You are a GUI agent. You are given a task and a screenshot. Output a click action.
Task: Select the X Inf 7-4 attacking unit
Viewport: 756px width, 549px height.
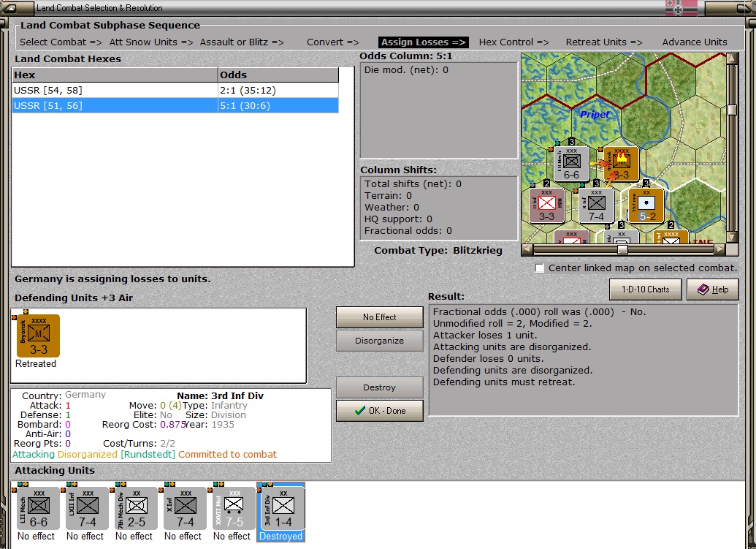tap(185, 509)
